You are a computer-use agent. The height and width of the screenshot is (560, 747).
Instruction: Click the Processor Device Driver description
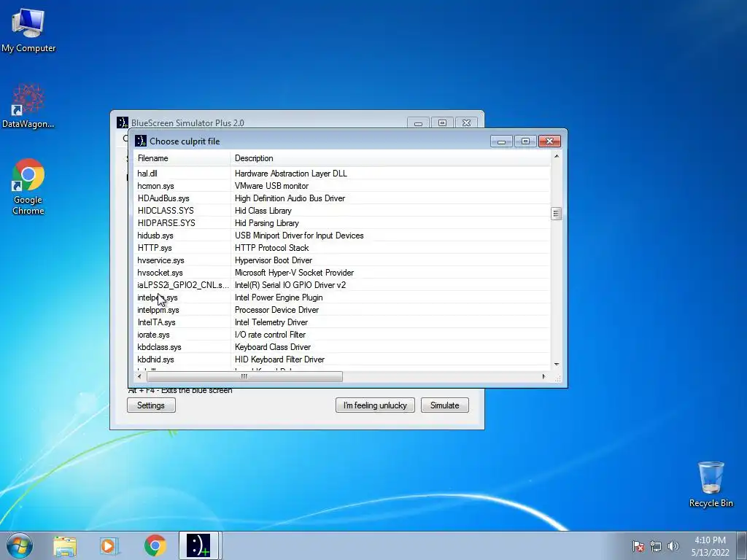(x=276, y=309)
